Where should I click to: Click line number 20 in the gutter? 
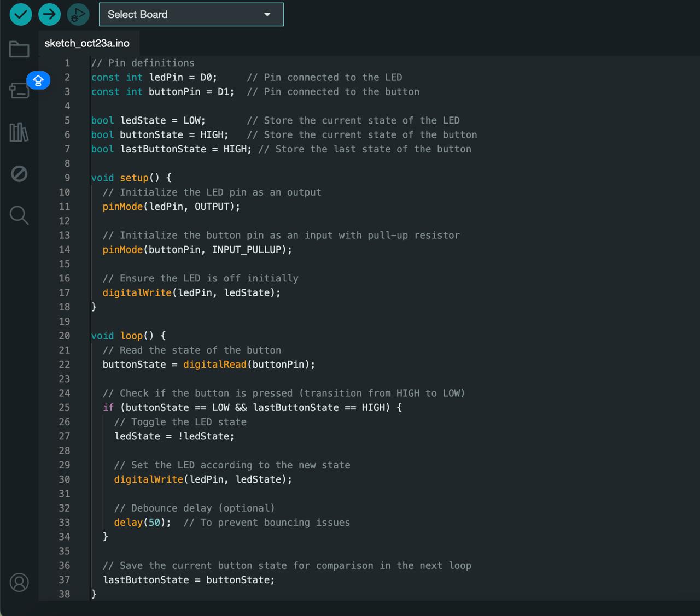pos(65,336)
